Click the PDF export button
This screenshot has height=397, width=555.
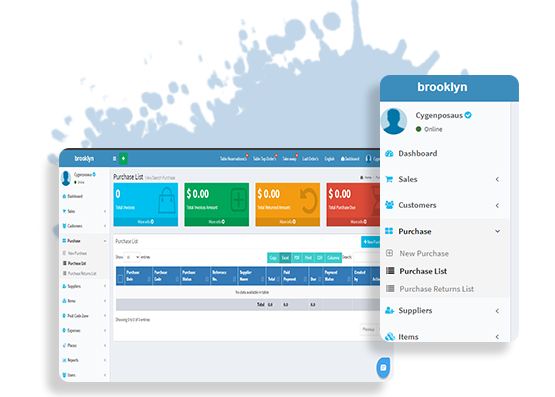coord(297,258)
